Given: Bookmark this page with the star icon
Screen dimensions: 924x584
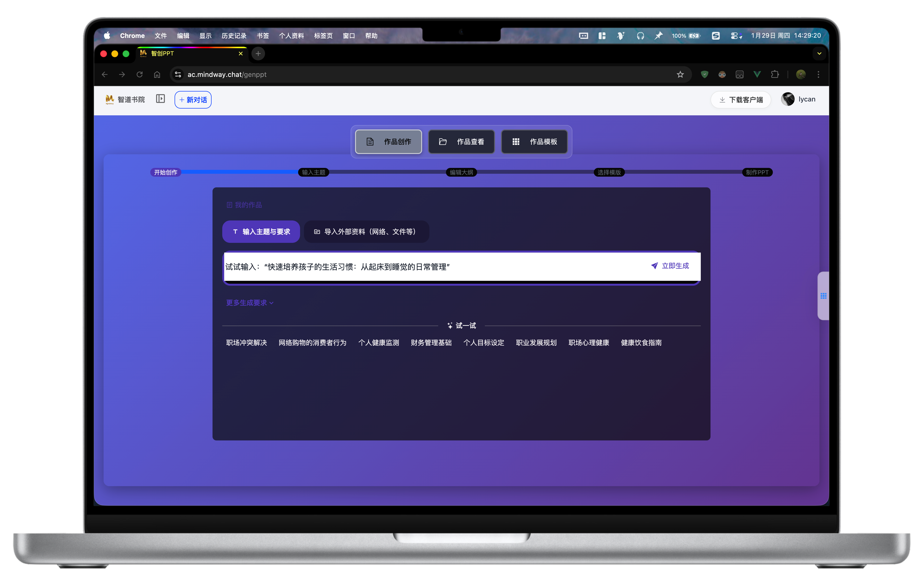Looking at the screenshot, I should (x=680, y=74).
